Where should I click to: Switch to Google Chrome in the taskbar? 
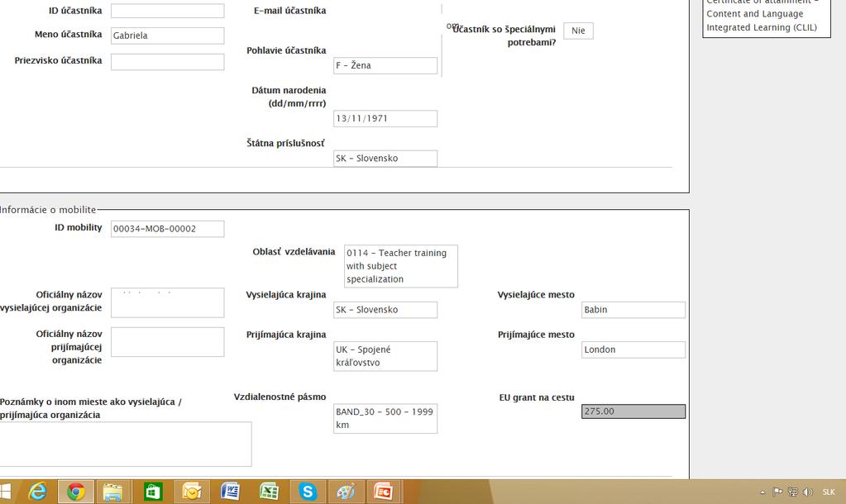click(x=76, y=492)
